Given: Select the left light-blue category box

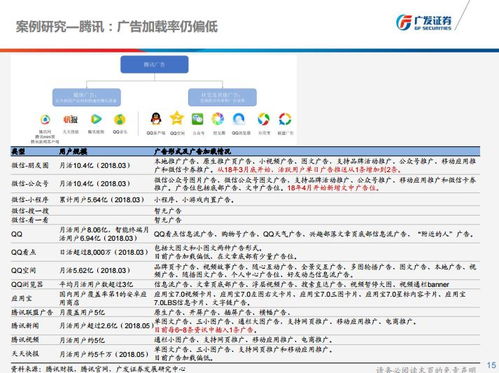Looking at the screenshot, I should pos(86,97).
